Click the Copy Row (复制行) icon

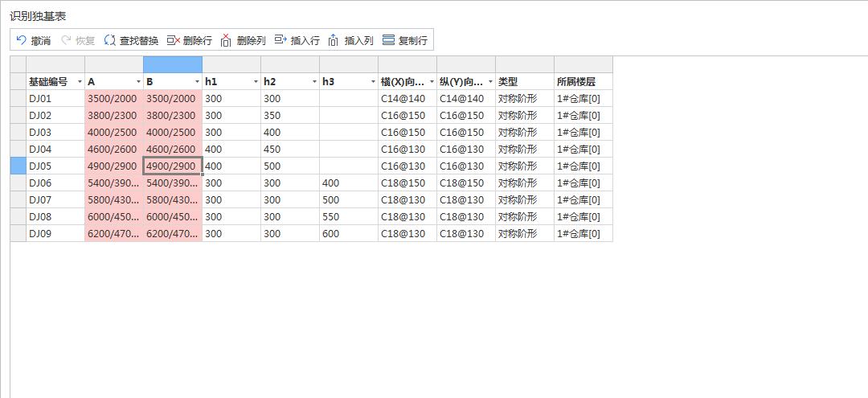(389, 40)
